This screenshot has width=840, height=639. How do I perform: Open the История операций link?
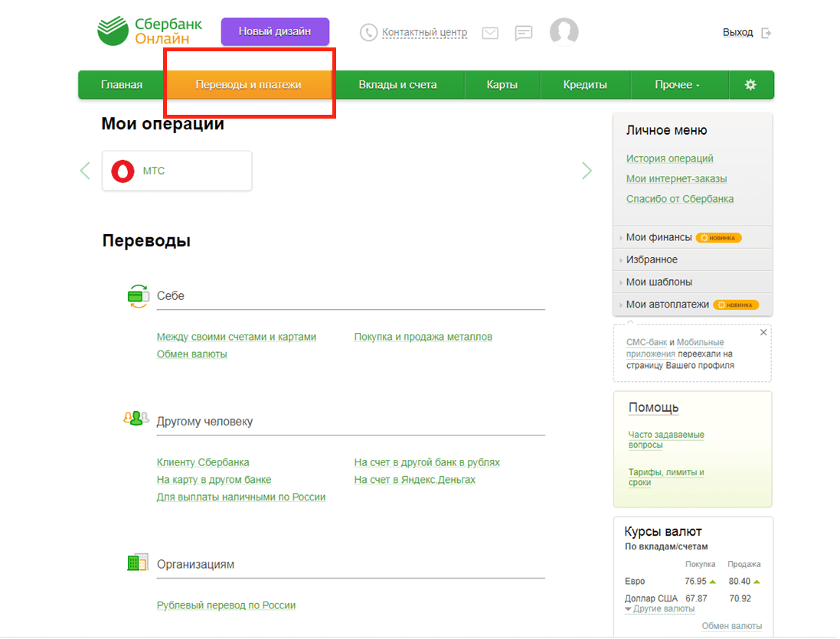click(669, 158)
